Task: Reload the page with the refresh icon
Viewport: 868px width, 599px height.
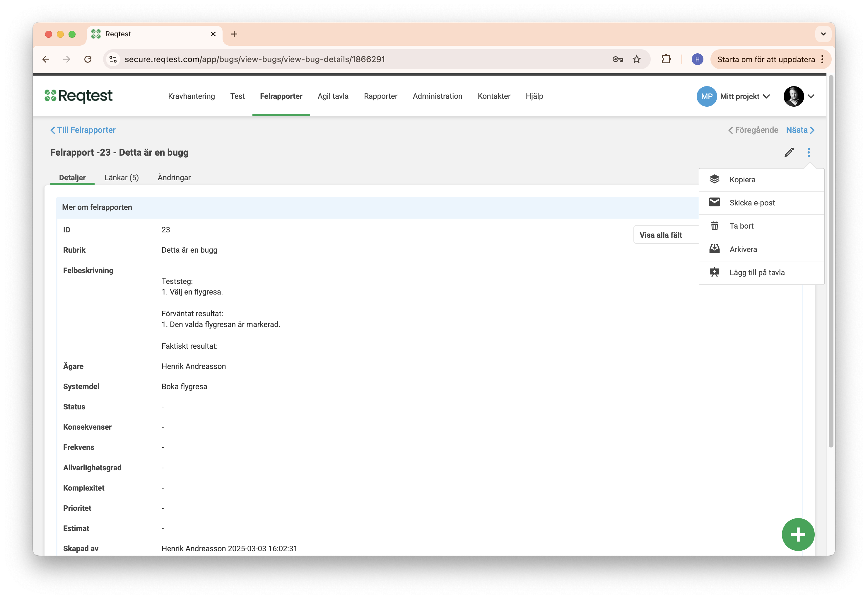Action: point(88,59)
